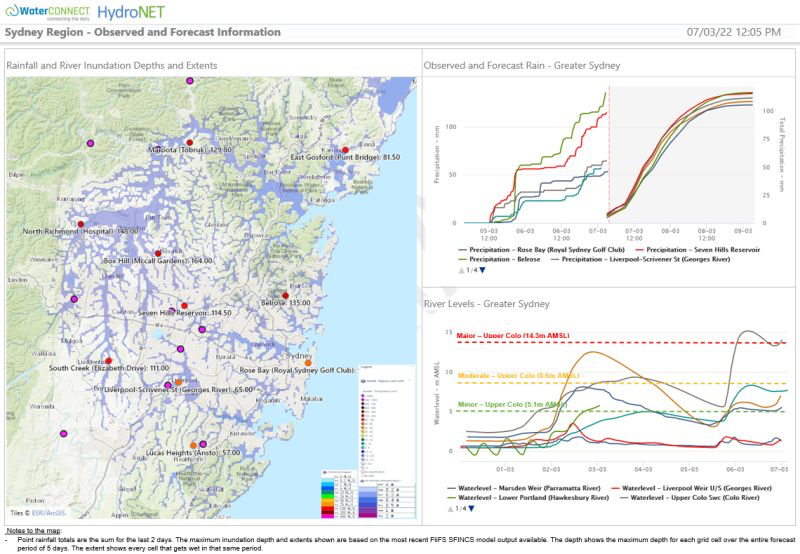This screenshot has width=800, height=554.
Task: Toggle the eye icon atop the map Legend panel
Action: [363, 381]
